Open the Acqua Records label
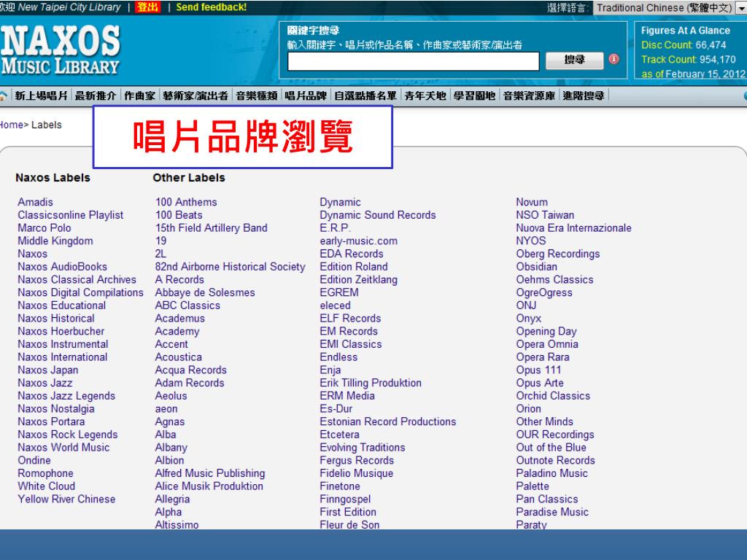 pos(190,370)
